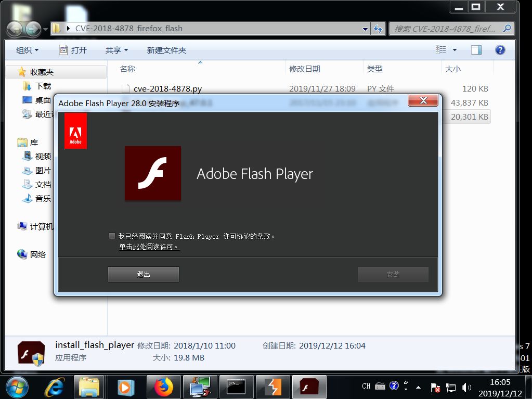Click 打开 in the Explorer toolbar
The height and width of the screenshot is (399, 532).
(73, 50)
